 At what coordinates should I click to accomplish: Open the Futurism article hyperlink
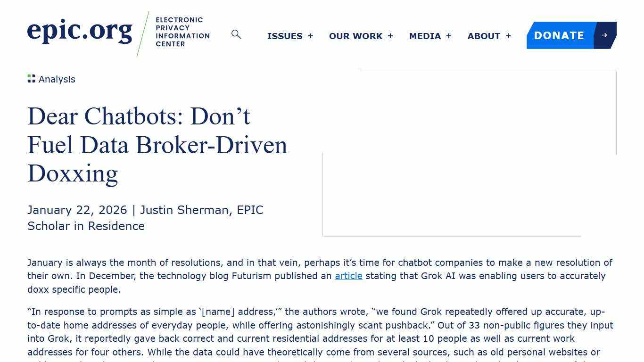(348, 276)
